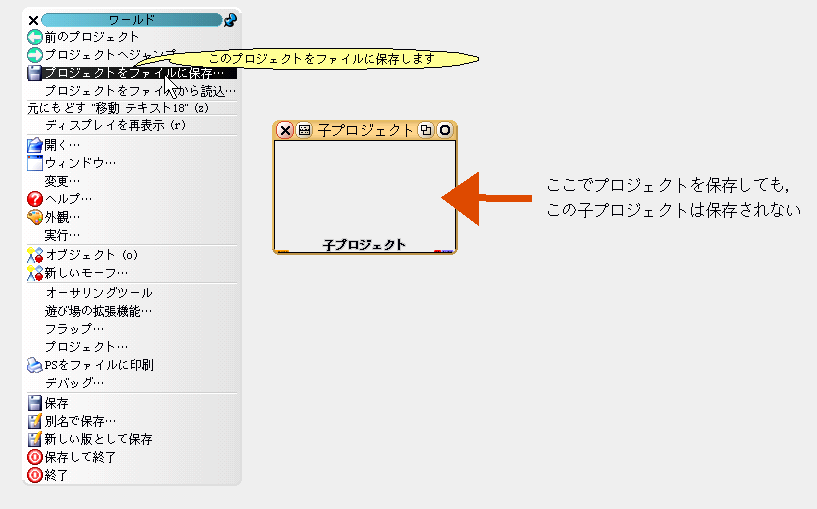Open the 子プロジェクト window menu icon

click(x=305, y=130)
